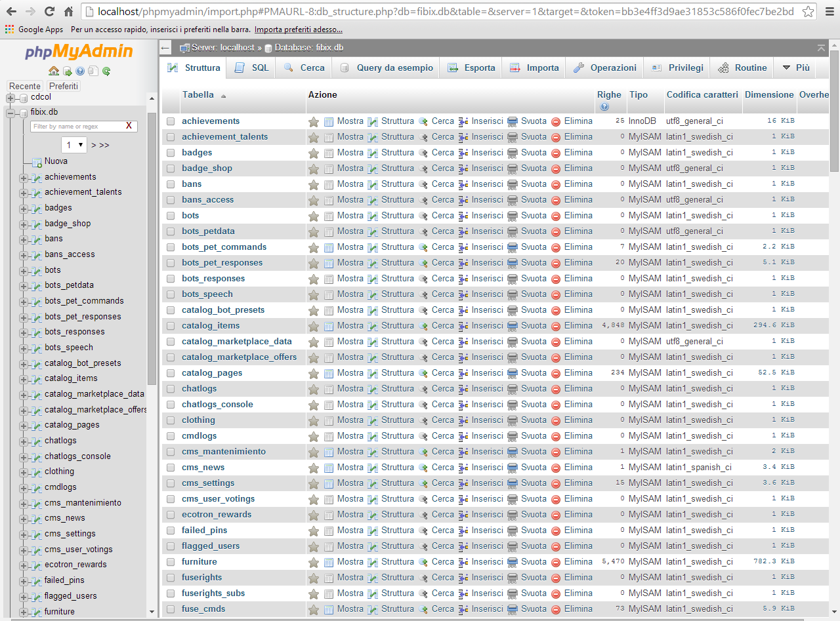Bookmark this page with Chrome star
The width and height of the screenshot is (840, 621).
(x=808, y=11)
